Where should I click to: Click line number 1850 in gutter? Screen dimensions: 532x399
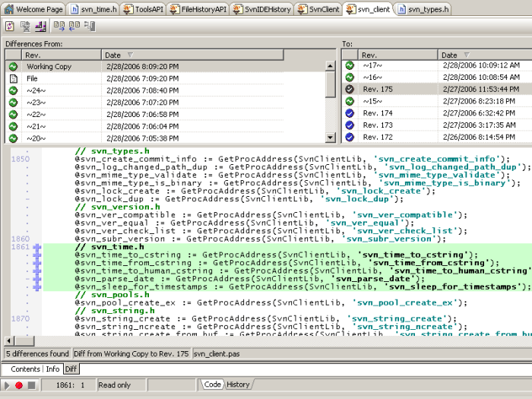pos(21,159)
